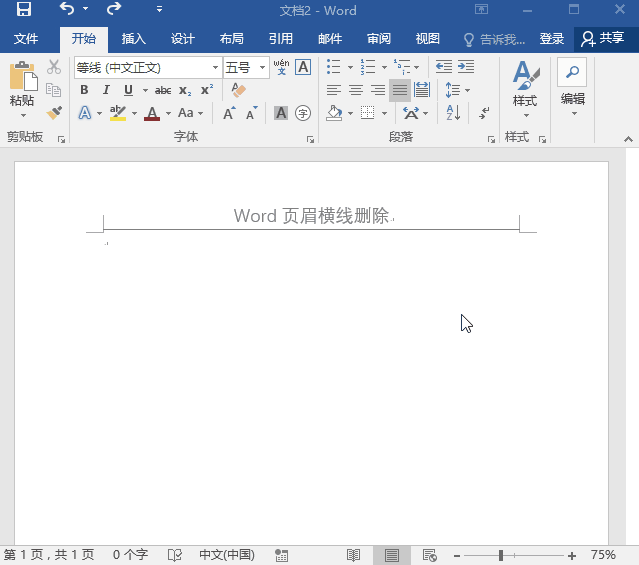The height and width of the screenshot is (565, 639).
Task: Center align text
Action: (356, 90)
